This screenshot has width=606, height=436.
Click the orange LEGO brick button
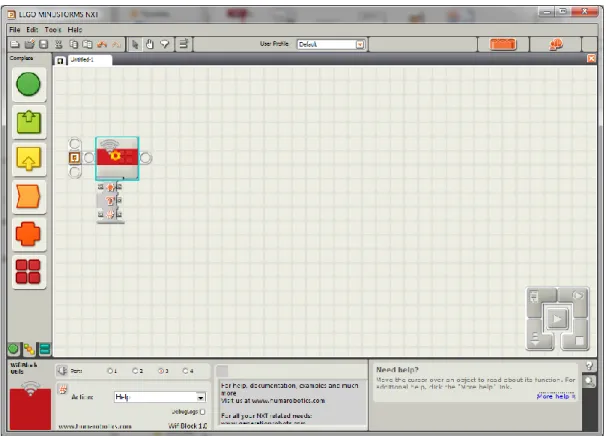(503, 44)
